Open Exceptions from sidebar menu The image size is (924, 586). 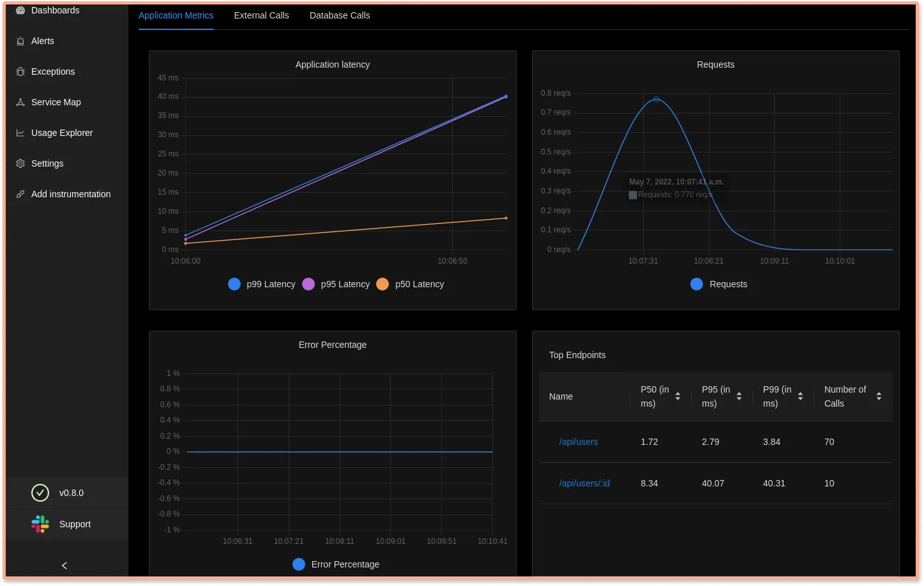[53, 71]
